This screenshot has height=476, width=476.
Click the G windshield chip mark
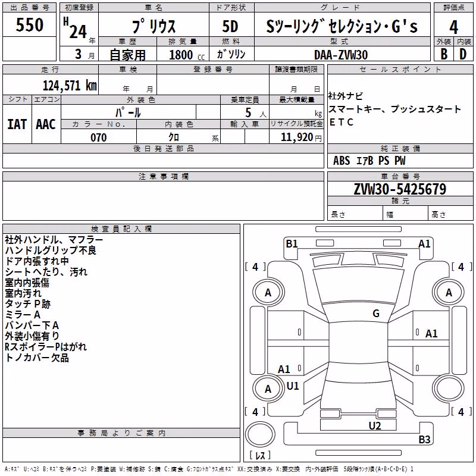[376, 313]
